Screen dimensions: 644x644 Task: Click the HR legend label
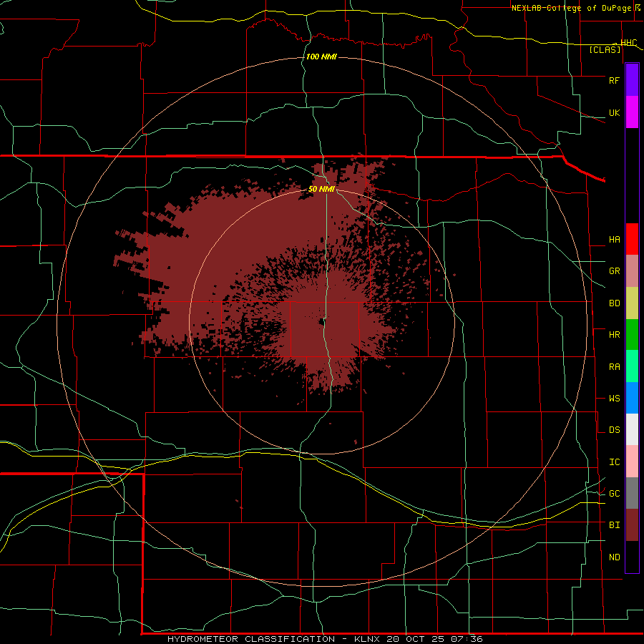[614, 335]
